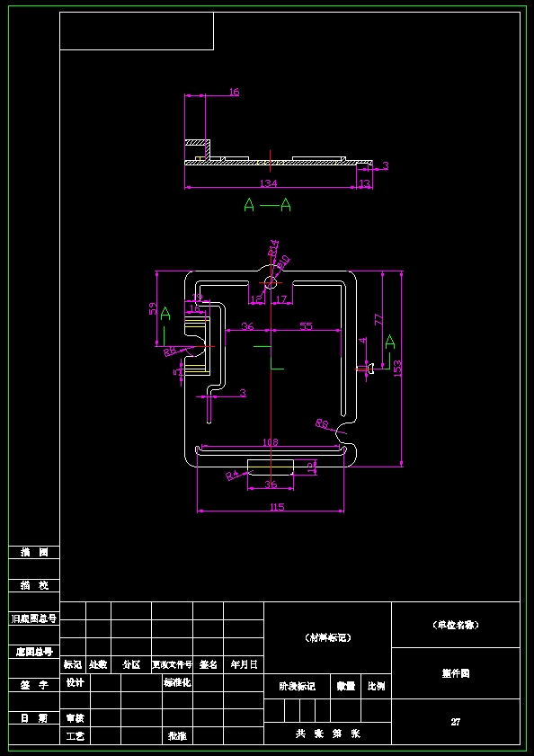Select the "描校" cell in side block
The height and width of the screenshot is (756, 534).
[34, 585]
